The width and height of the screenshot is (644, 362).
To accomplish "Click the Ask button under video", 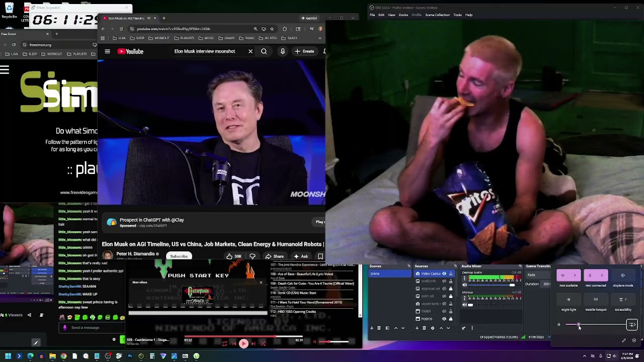I will (x=300, y=256).
